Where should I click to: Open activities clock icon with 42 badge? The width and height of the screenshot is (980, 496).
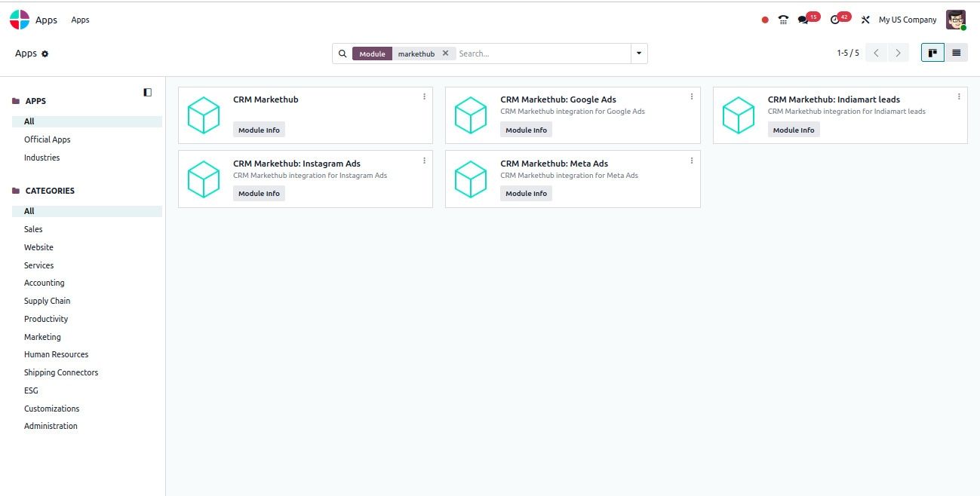pos(840,19)
